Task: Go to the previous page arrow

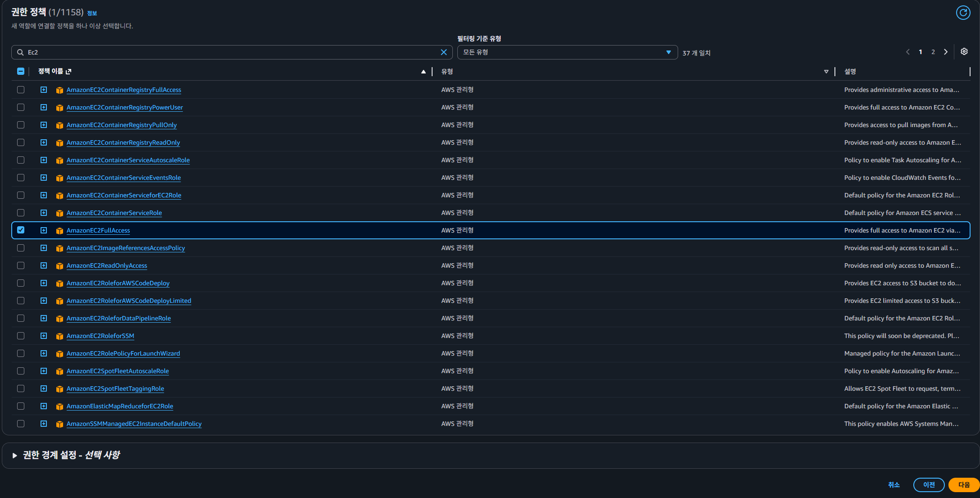Action: [x=908, y=52]
